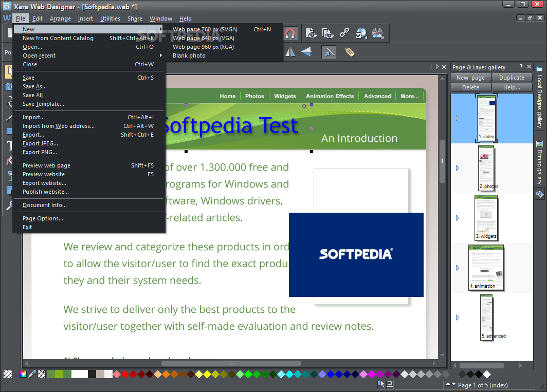Select the Text tool T icon
Image resolution: width=547 pixels, height=392 pixels.
(9, 146)
